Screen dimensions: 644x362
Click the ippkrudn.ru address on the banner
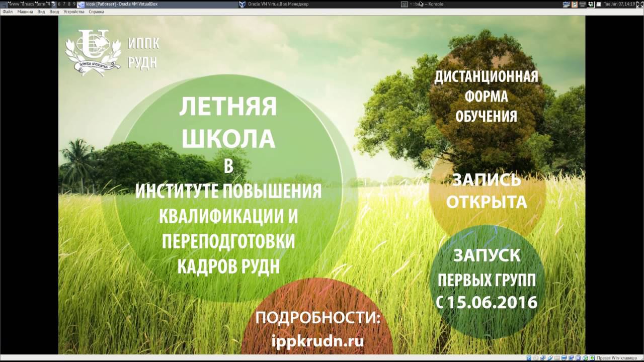coord(317,341)
